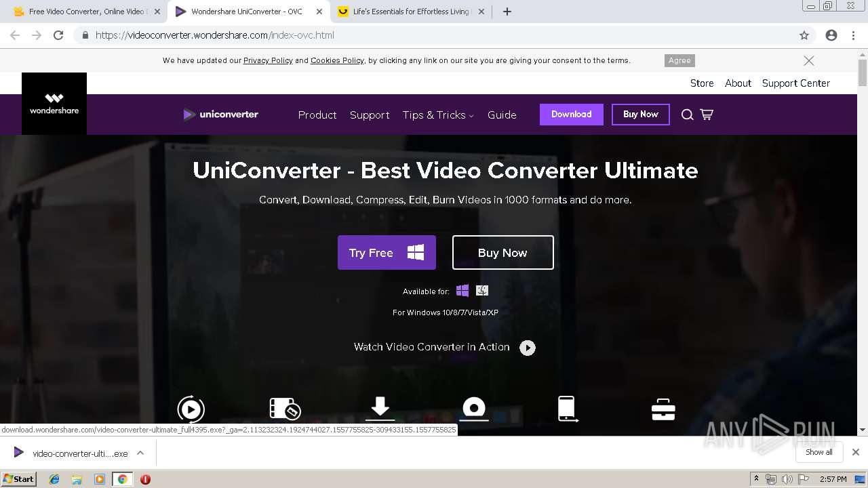The width and height of the screenshot is (868, 488).
Task: Select the download video arrow icon
Action: (380, 408)
